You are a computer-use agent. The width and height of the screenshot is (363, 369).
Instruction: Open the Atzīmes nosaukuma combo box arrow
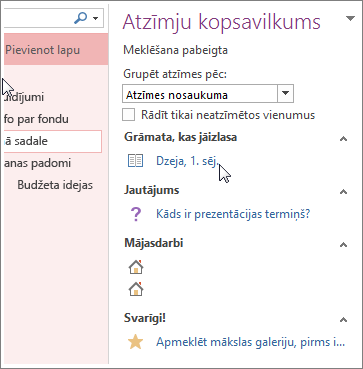(x=285, y=93)
